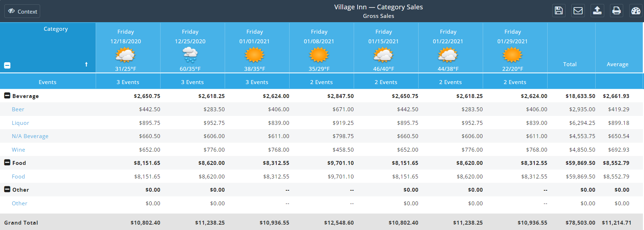Click 3 Events under 12/18/2020

pos(128,82)
